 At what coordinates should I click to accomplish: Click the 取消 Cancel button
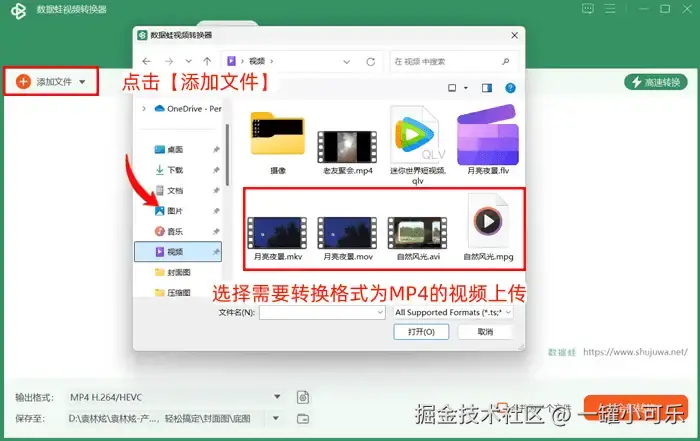click(x=485, y=332)
